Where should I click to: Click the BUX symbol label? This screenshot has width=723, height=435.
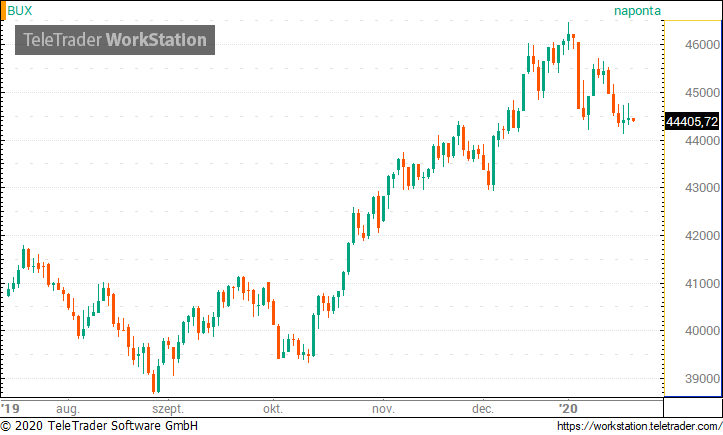tap(20, 11)
